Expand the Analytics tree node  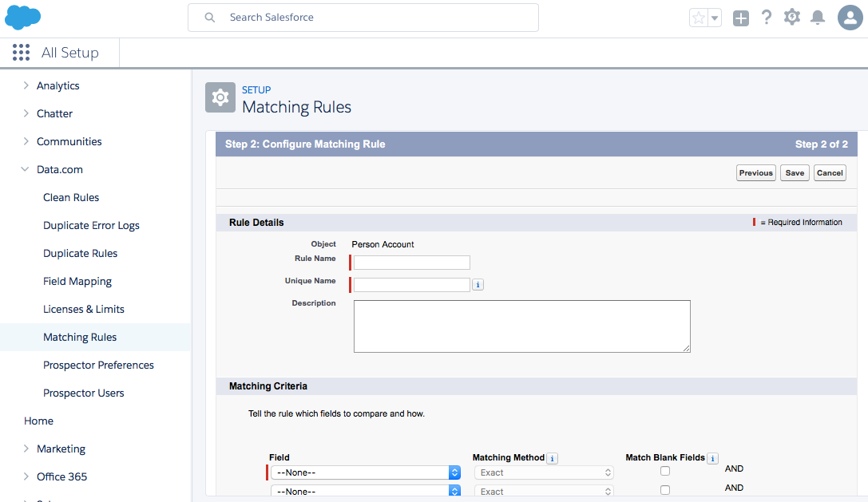point(26,85)
